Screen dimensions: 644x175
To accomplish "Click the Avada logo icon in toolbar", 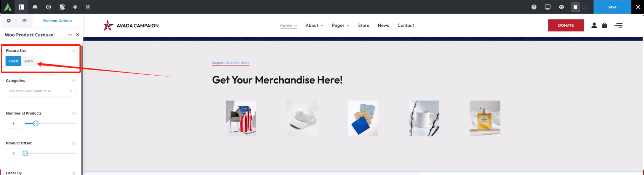I will click(x=7, y=7).
